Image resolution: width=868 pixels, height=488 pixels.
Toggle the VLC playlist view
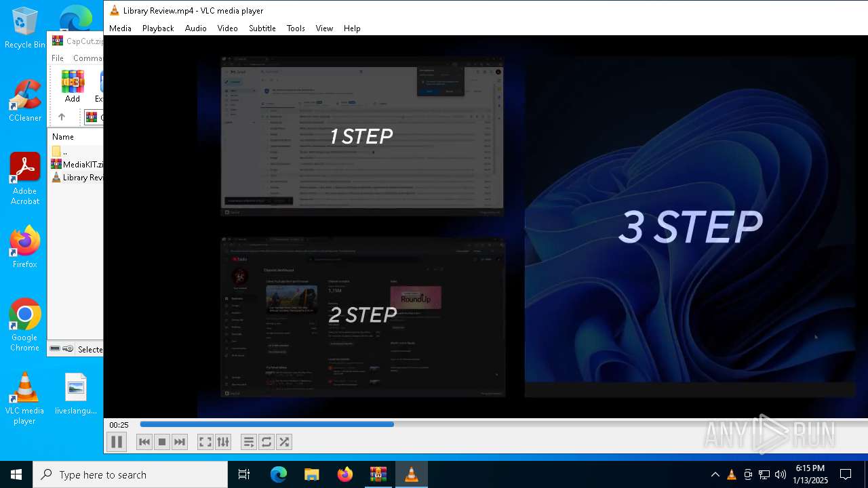(249, 442)
